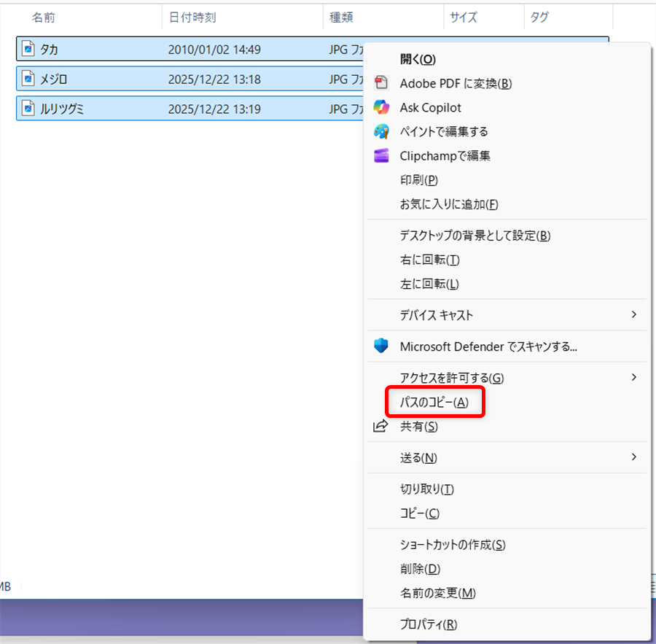Click the Ask Copilot icon
This screenshot has width=656, height=644.
coord(380,107)
